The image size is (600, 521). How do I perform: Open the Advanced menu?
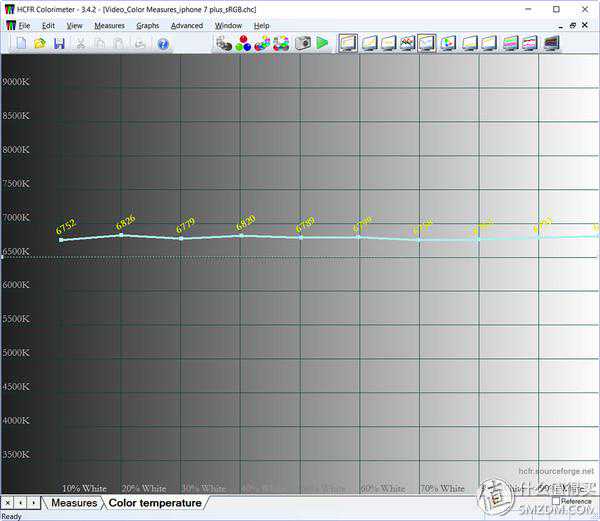[x=186, y=25]
